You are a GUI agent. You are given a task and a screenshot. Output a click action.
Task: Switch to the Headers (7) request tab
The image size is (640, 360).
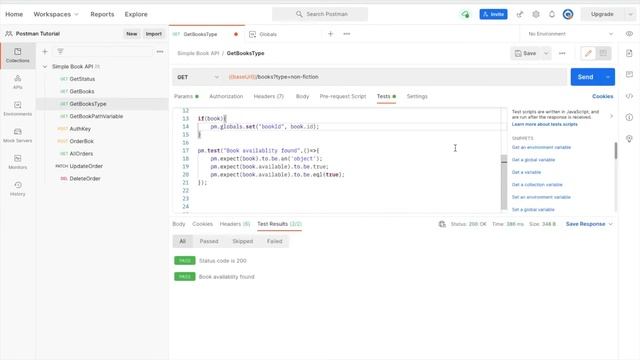coord(269,96)
